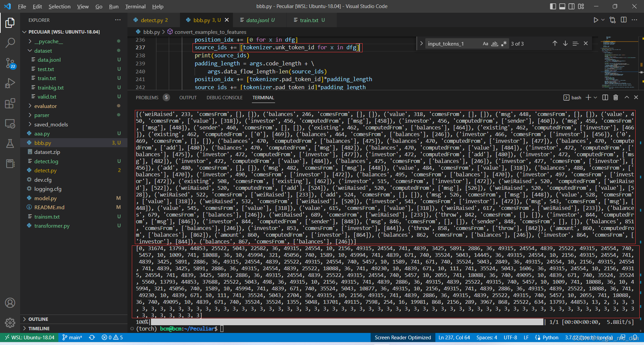644x345 pixels.
Task: Change Python language mode in status bar
Action: (550, 338)
